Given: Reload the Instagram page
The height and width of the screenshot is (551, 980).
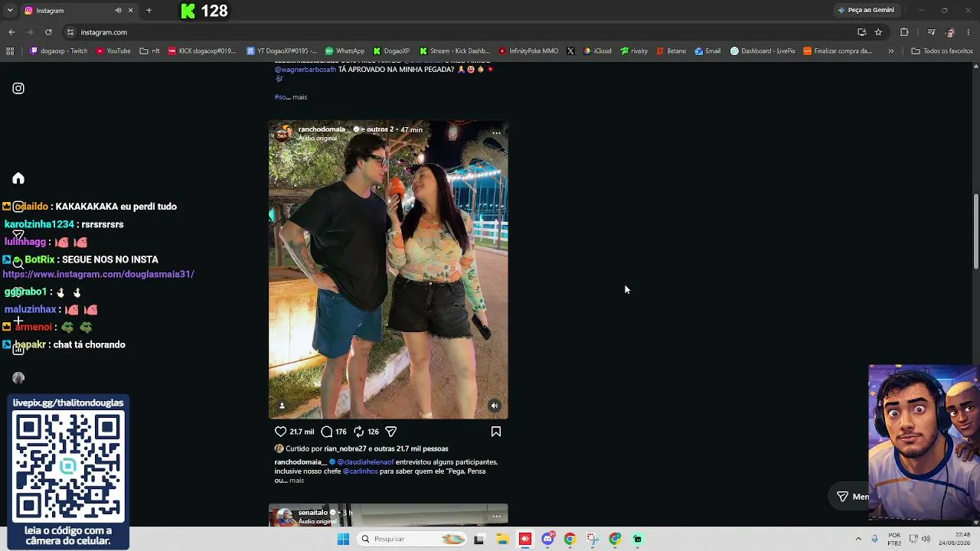Looking at the screenshot, I should coord(48,32).
